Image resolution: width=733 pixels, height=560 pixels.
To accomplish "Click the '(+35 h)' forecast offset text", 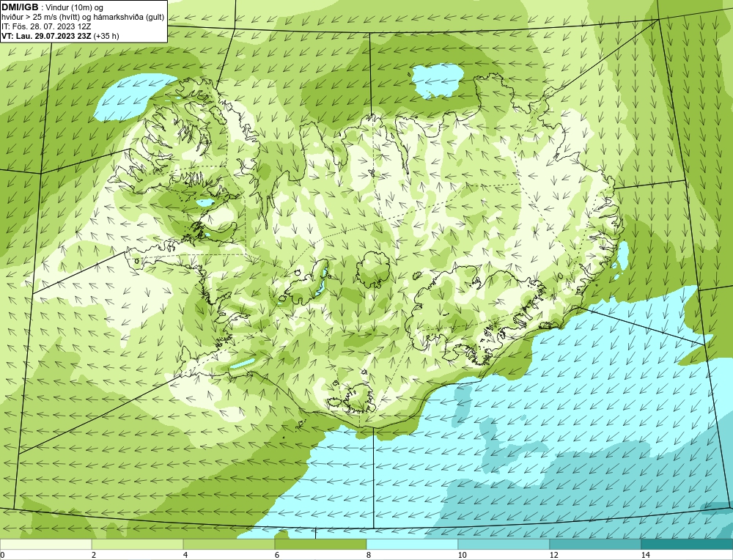I will (x=106, y=36).
